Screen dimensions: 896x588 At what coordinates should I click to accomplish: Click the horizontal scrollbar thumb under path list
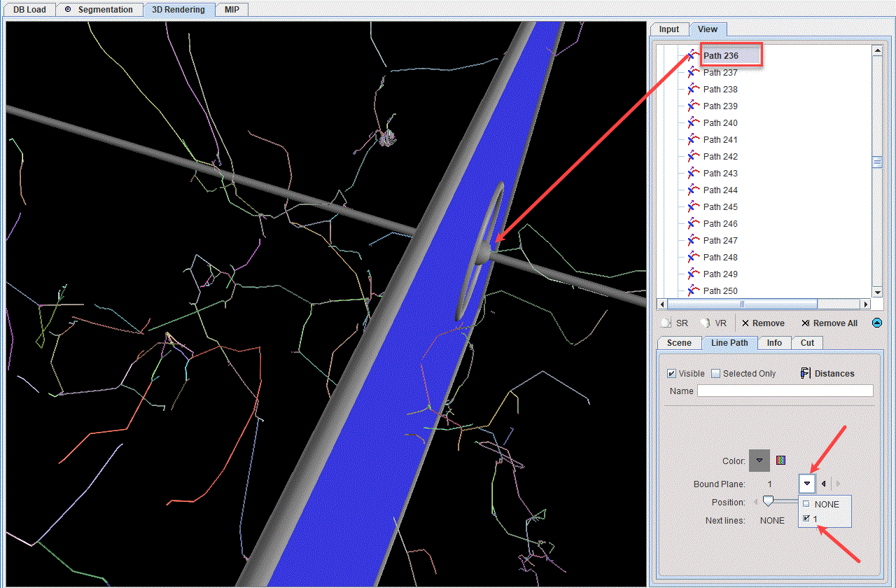[742, 304]
